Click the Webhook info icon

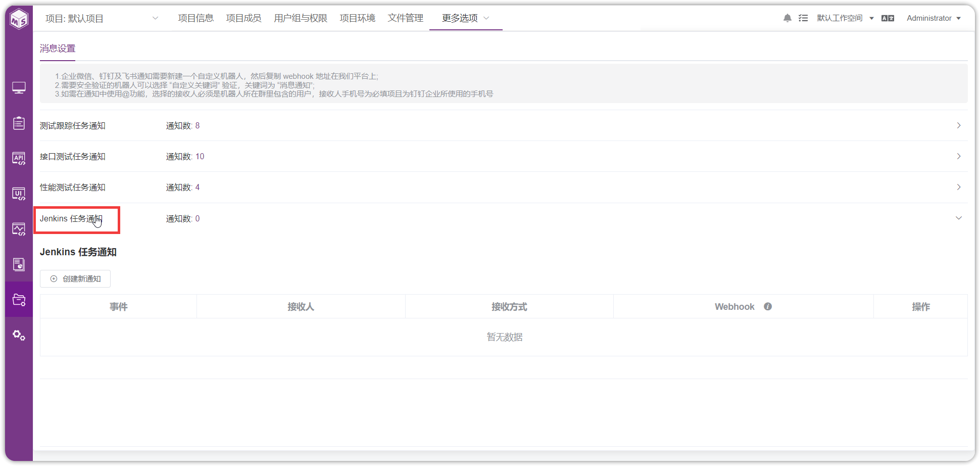pos(768,306)
